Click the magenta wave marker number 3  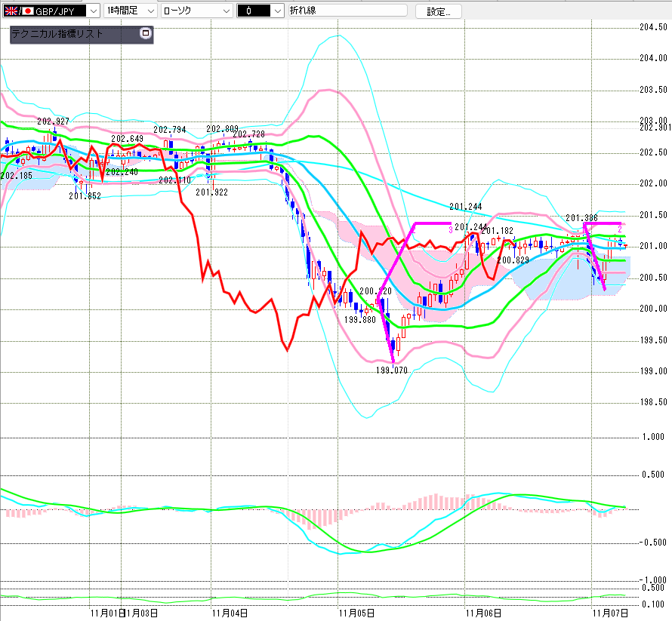click(x=451, y=229)
